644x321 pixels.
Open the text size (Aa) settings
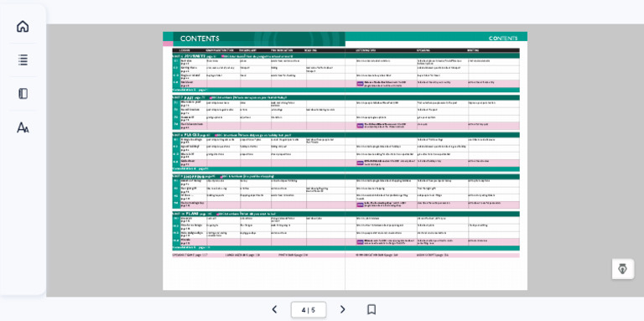(x=23, y=127)
